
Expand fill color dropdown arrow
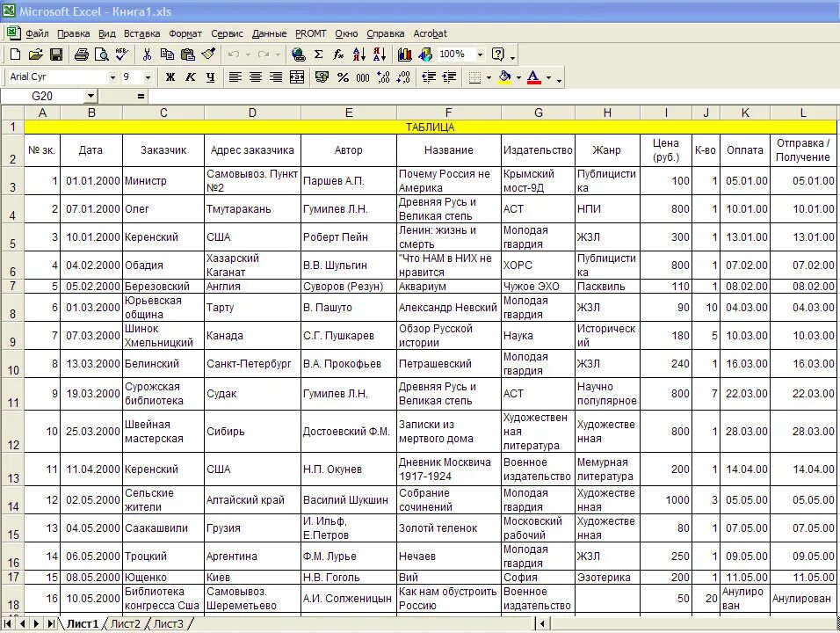[518, 77]
